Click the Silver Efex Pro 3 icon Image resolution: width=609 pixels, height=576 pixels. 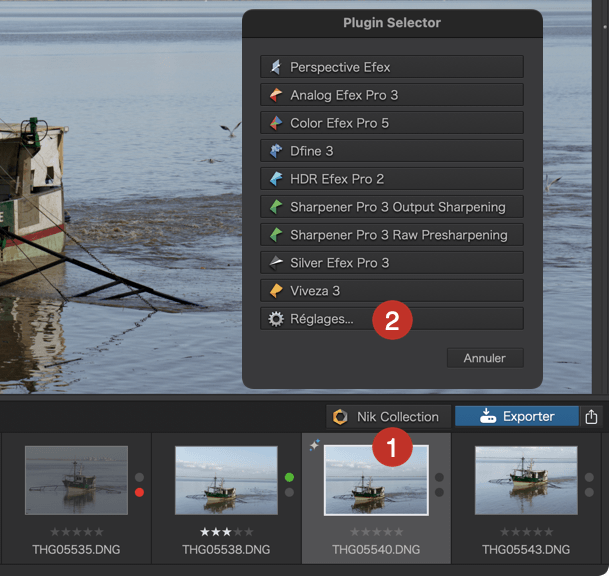(x=276, y=263)
